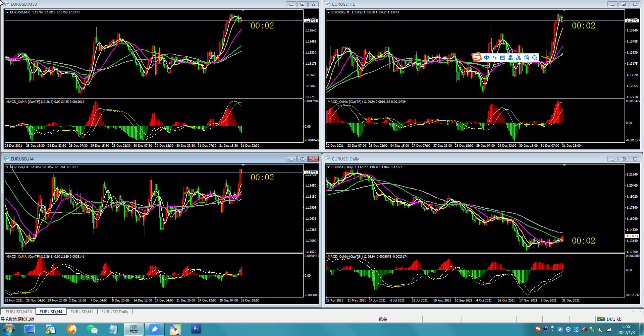Toggle Simplified/Traditional on Sogou IME bar
644x336 pixels.
(x=527, y=58)
